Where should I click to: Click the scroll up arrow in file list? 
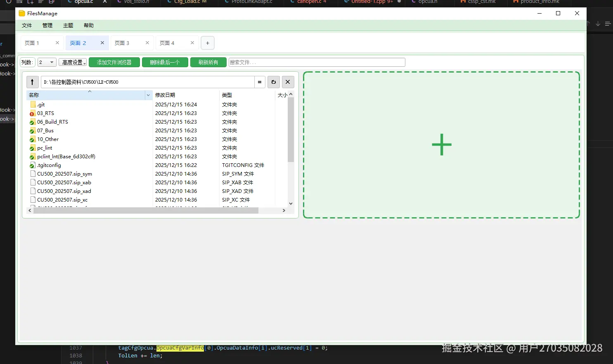(291, 94)
